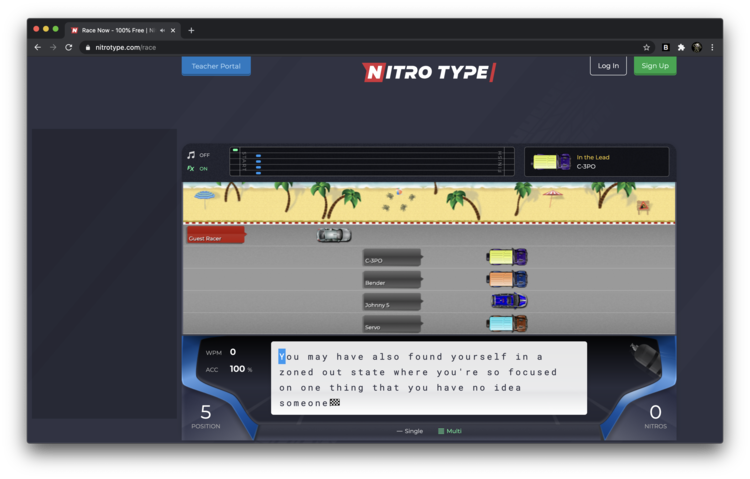Click the B extension icon
The image size is (750, 479).
click(665, 47)
